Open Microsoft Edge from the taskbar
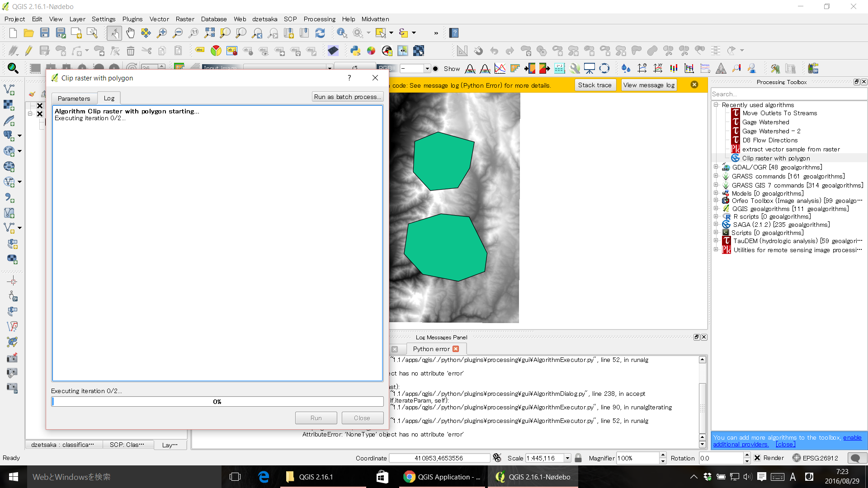This screenshot has width=868, height=488. (x=264, y=477)
